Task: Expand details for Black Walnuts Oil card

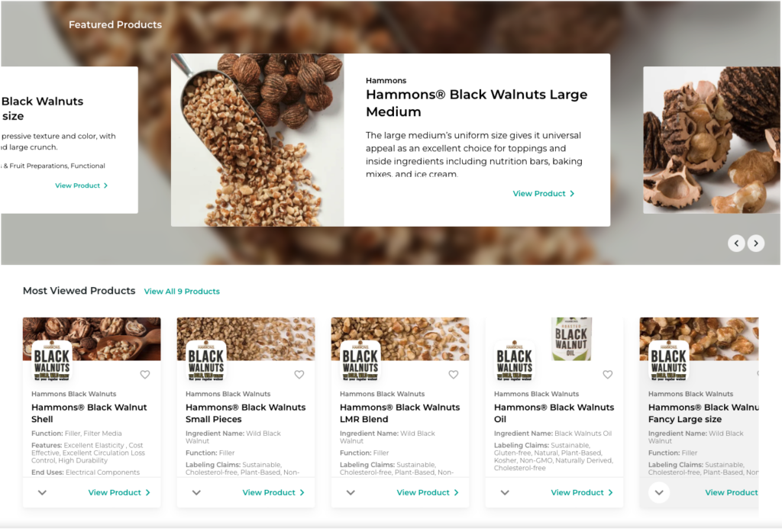Action: coord(505,492)
